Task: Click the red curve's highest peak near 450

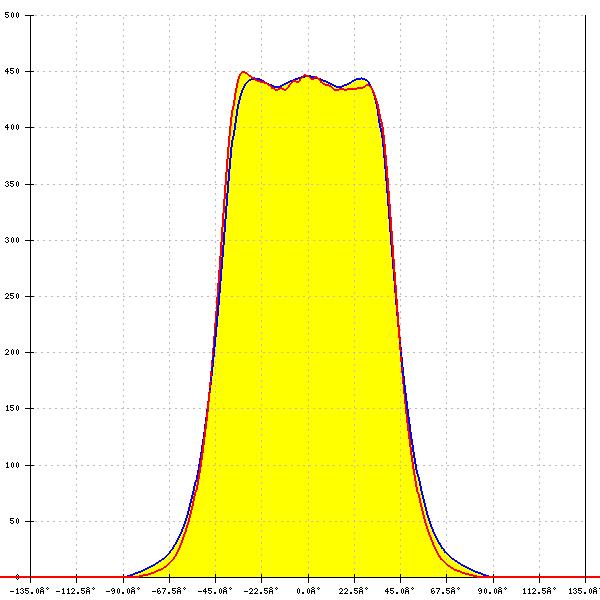Action: 243,72
